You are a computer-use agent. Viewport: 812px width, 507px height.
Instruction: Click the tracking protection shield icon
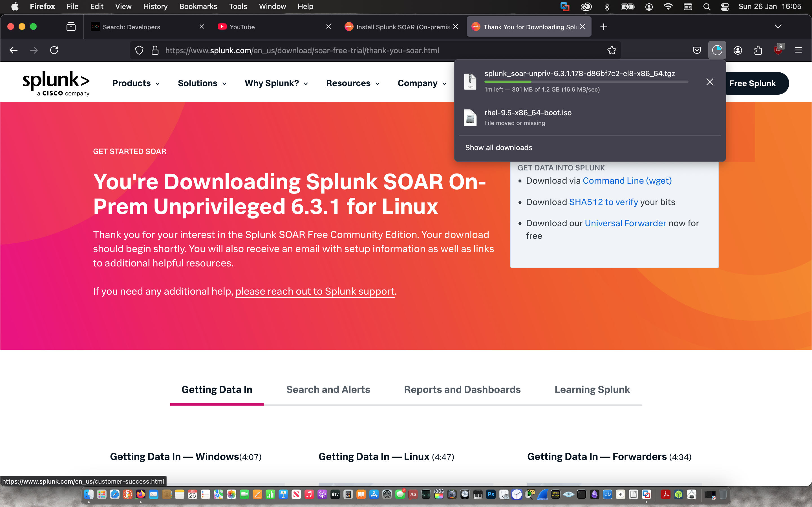coord(139,50)
